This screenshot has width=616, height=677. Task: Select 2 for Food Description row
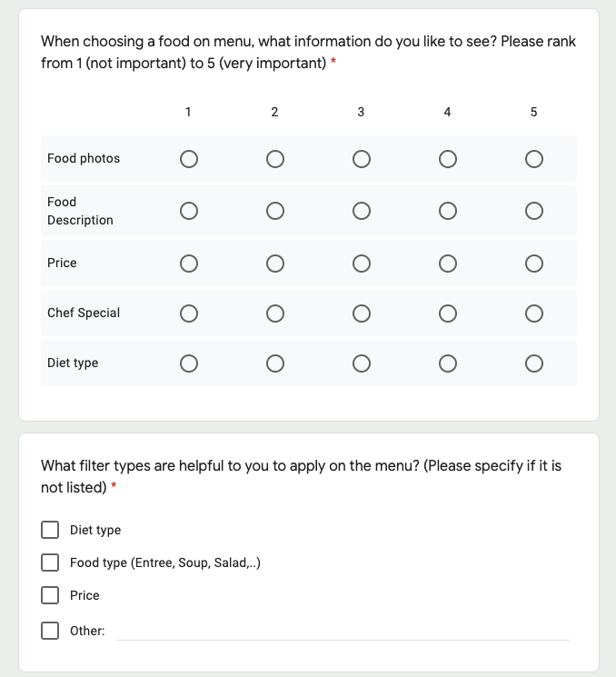275,211
